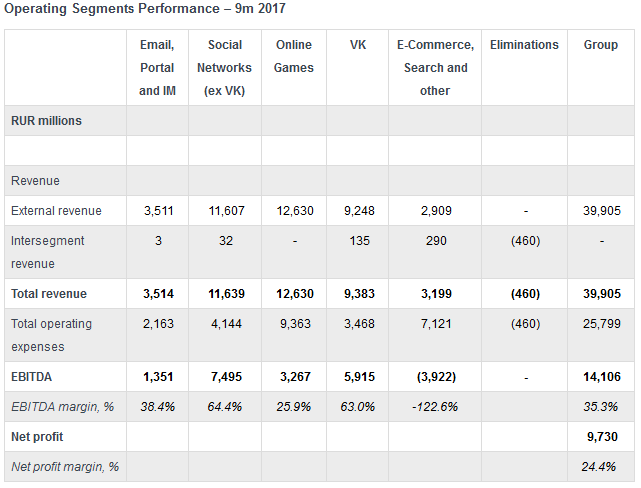
Task: Click the RUR millions row label
Action: point(46,120)
